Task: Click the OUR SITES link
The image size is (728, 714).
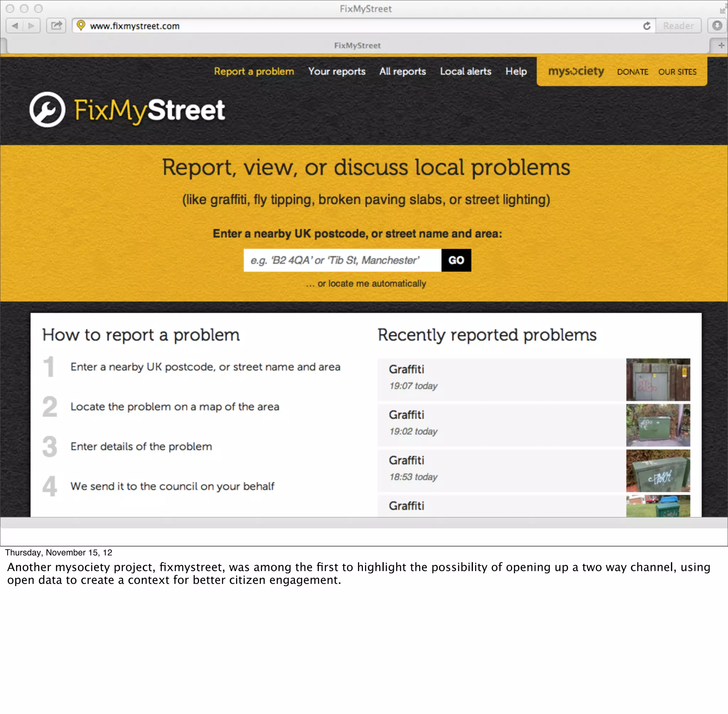Action: click(x=678, y=71)
